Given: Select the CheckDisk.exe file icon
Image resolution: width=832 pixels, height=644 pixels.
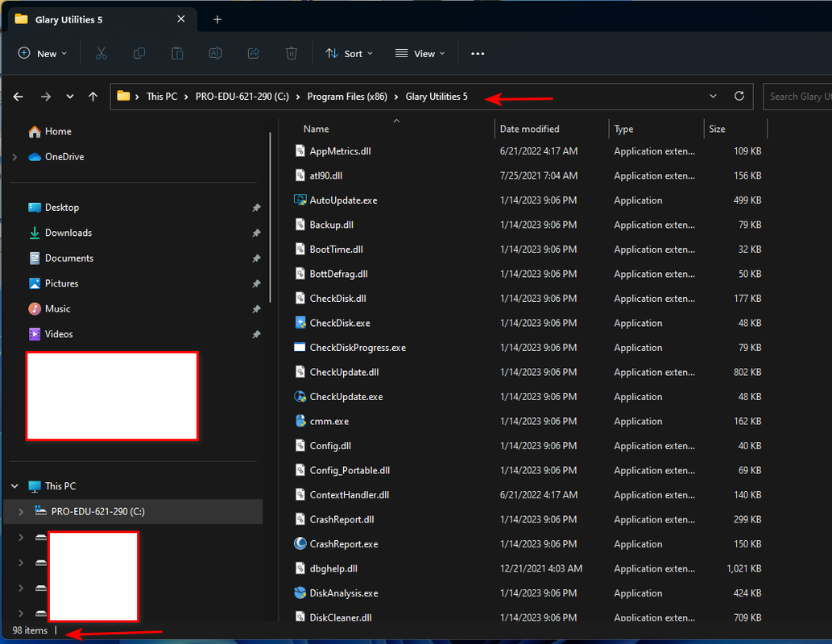Looking at the screenshot, I should click(300, 323).
